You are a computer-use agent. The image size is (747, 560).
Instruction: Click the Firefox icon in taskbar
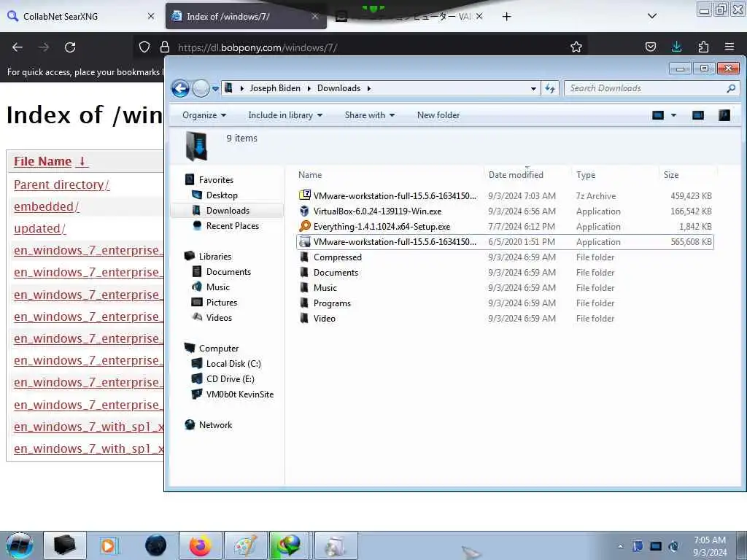pos(200,545)
